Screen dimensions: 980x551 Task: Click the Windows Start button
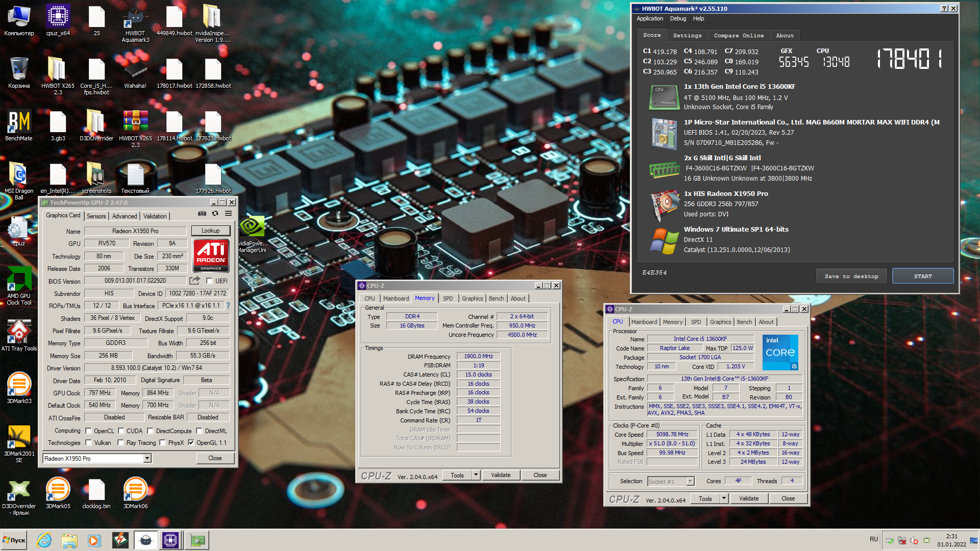[x=14, y=540]
